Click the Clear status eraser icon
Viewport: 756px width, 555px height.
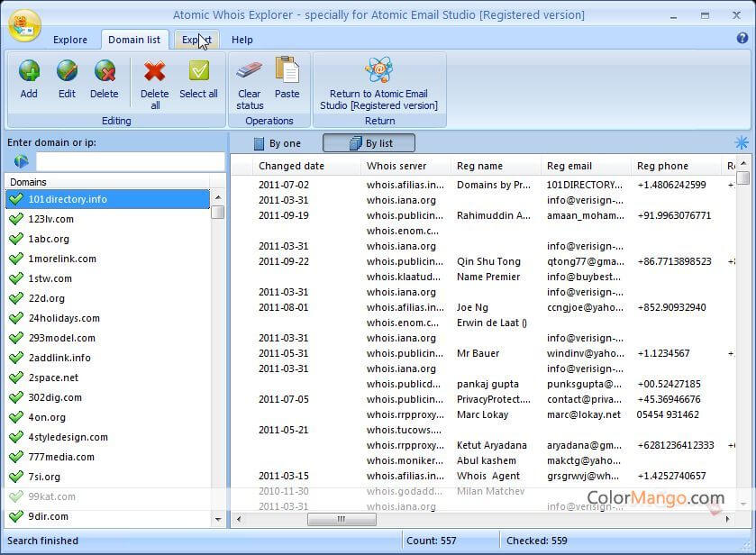tap(250, 72)
